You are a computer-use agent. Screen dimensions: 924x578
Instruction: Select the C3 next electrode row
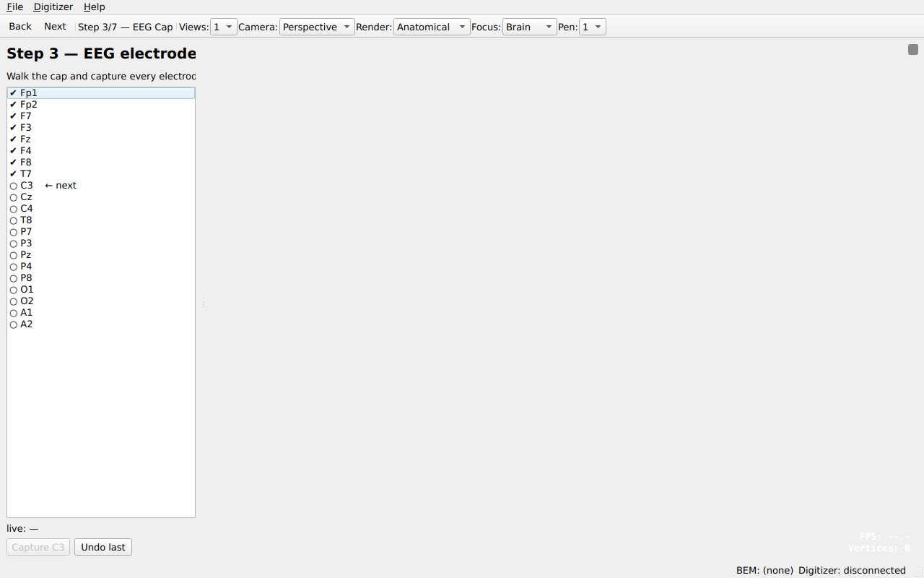(x=101, y=186)
